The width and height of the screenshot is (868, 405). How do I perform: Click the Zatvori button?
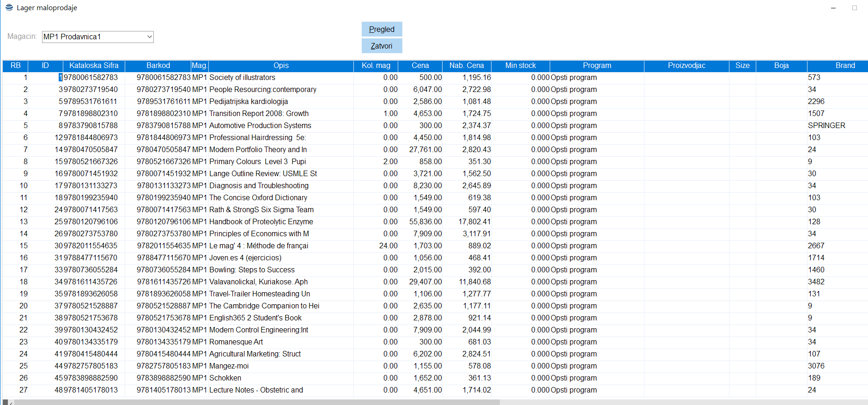(x=382, y=46)
